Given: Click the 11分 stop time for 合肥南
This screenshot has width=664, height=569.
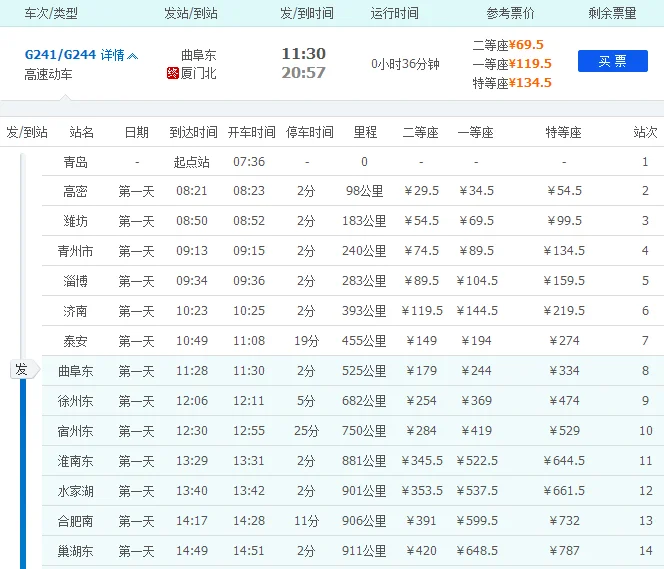Looking at the screenshot, I should (307, 522).
